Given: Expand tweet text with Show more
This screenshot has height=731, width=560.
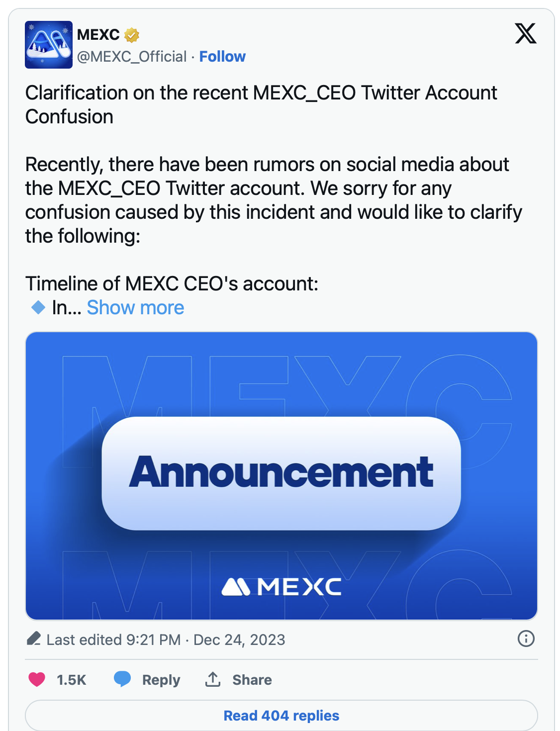Looking at the screenshot, I should tap(135, 308).
